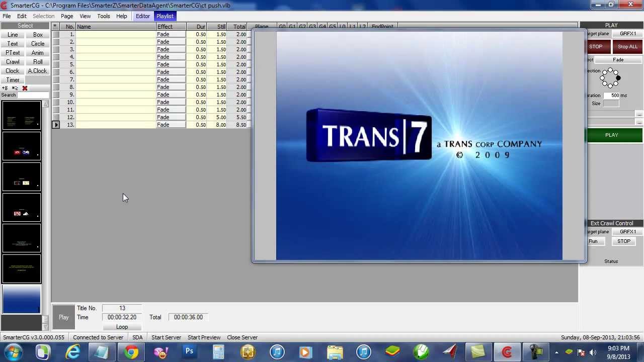Open Effect dropdown for row 9

(171, 95)
